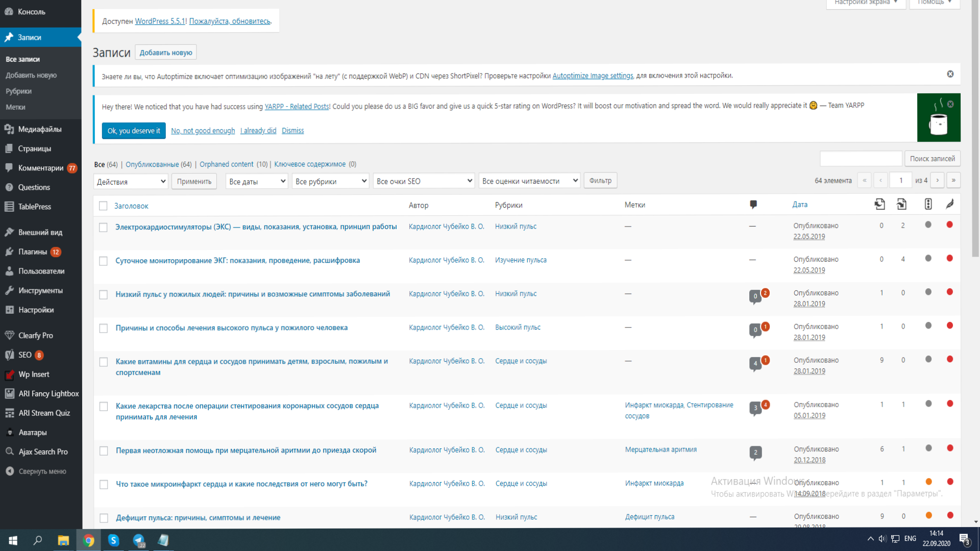Click the SEO score column header icon

point(928,204)
